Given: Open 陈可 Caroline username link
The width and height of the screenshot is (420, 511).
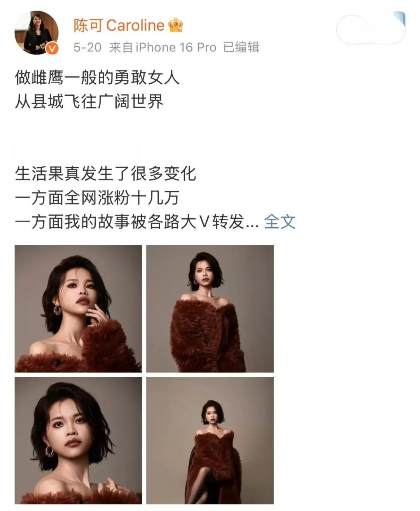Looking at the screenshot, I should pyautogui.click(x=119, y=25).
